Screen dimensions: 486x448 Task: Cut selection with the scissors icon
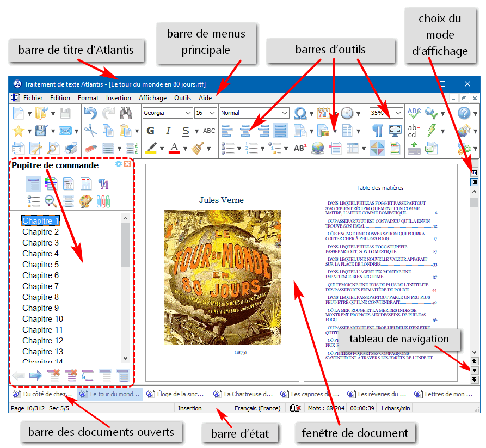pos(90,131)
